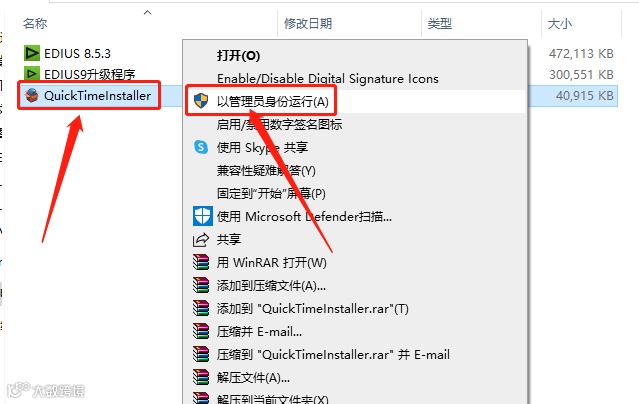Click the WinRAR icon beside 解压文件(A)...
The image size is (639, 404).
point(201,378)
